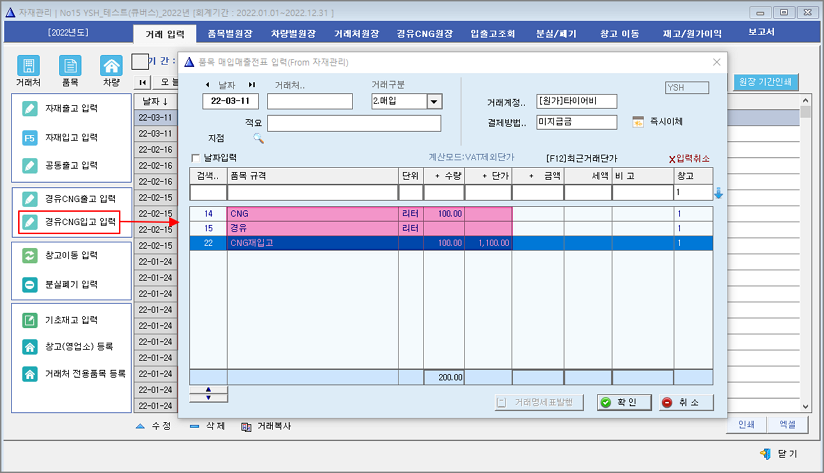Image resolution: width=824 pixels, height=473 pixels.
Task: Click the 날짜 input field 22-03-11
Action: (230, 101)
